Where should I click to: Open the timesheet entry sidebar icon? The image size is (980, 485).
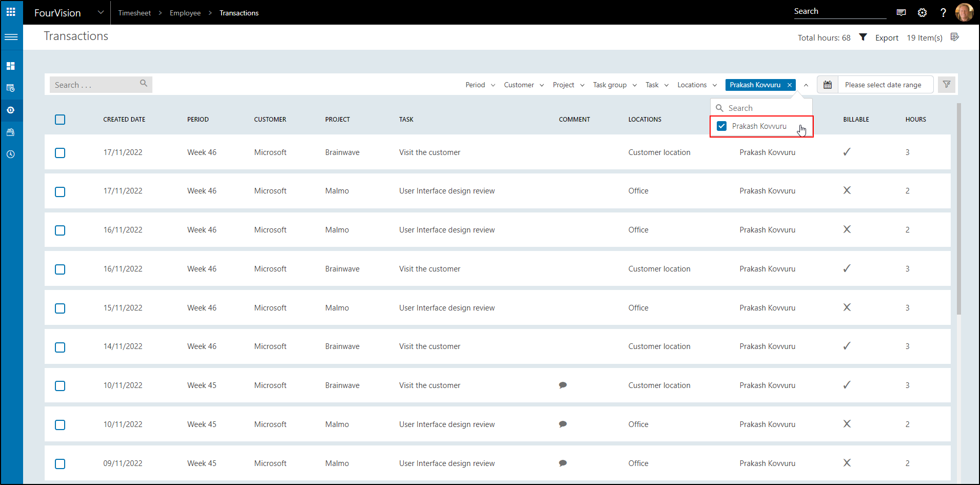tap(11, 88)
